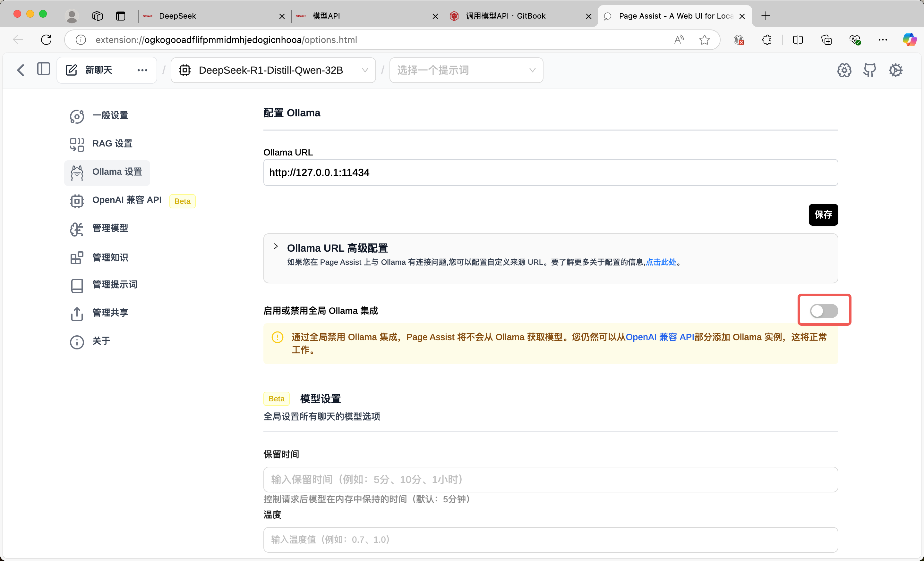Click the model settings gear icon left of GitHub
Viewport: 924px width, 561px height.
pos(844,70)
